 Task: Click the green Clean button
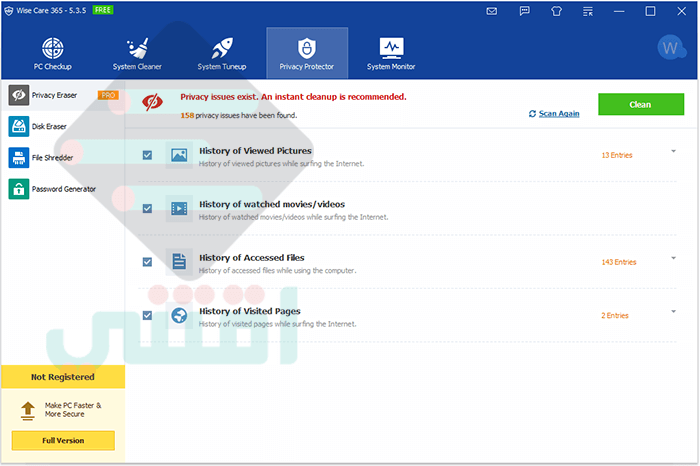[x=641, y=104]
